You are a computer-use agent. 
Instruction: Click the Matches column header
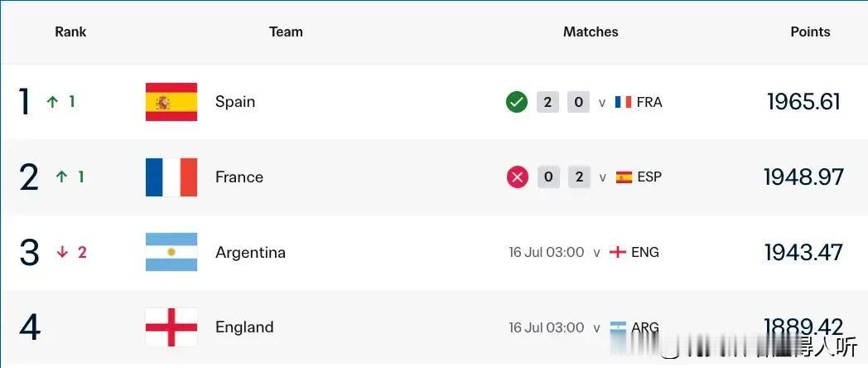(x=590, y=32)
